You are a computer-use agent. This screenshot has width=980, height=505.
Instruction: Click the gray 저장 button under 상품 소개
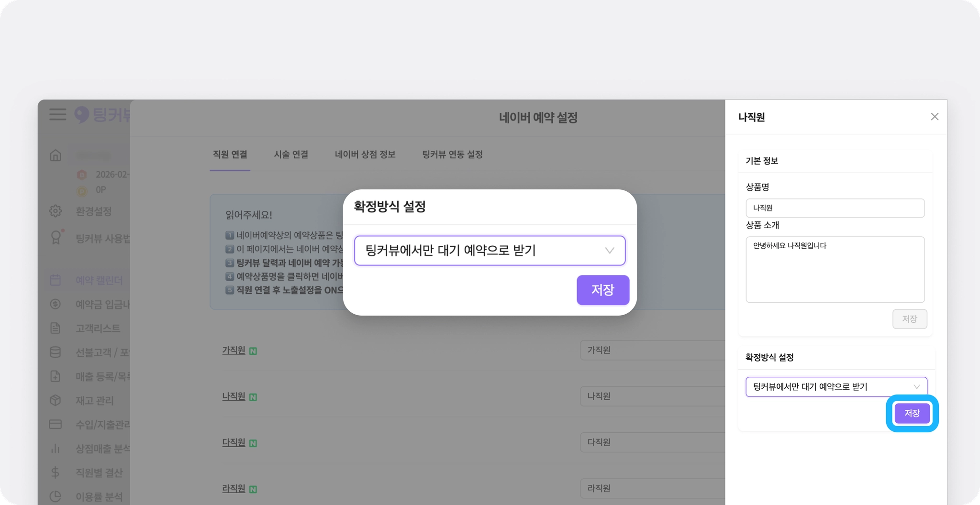(910, 319)
